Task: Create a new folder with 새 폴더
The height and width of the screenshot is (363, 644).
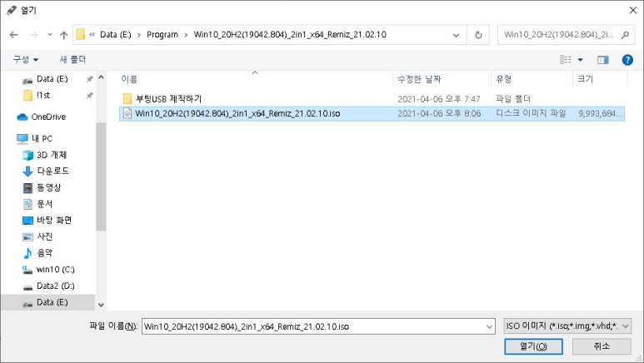Action: point(72,60)
